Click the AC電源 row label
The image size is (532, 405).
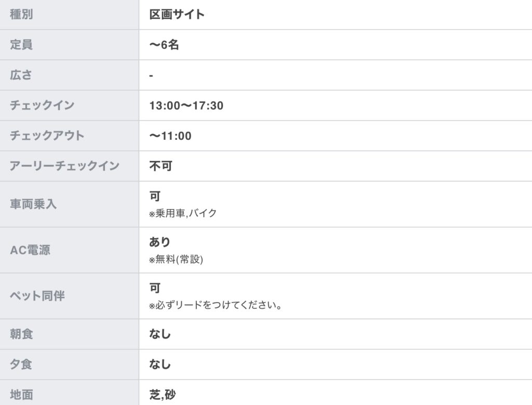pos(30,250)
